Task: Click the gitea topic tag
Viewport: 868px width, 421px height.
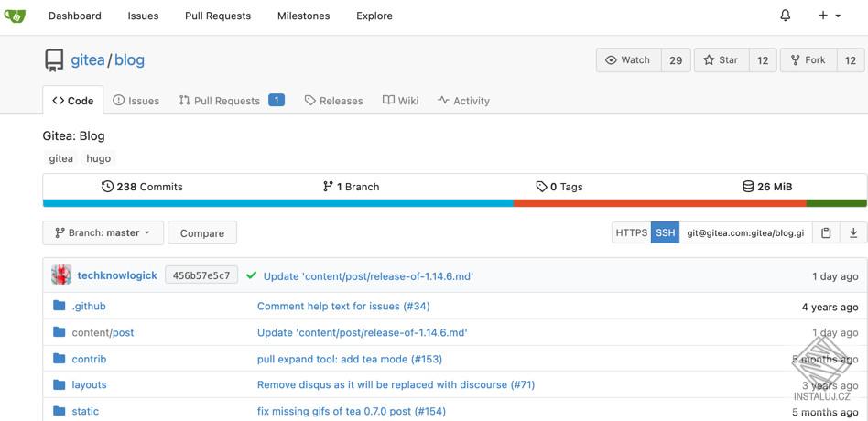Action: 61,158
